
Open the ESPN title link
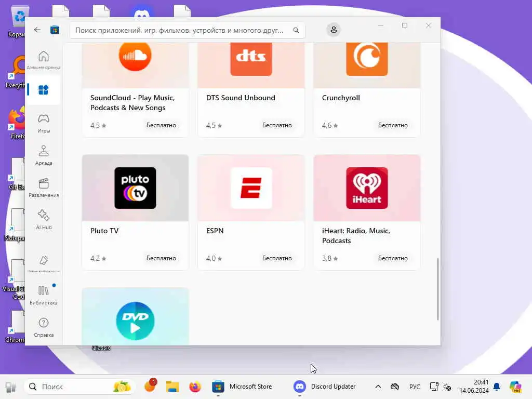215,231
